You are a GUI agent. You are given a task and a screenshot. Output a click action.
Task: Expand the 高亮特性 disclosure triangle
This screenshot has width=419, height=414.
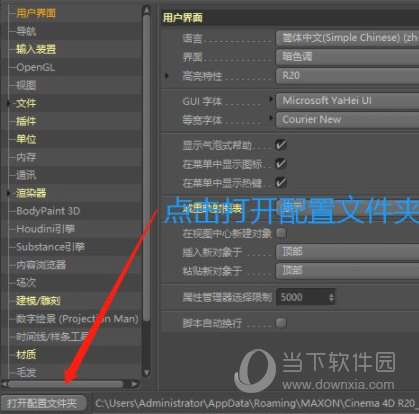coord(167,76)
